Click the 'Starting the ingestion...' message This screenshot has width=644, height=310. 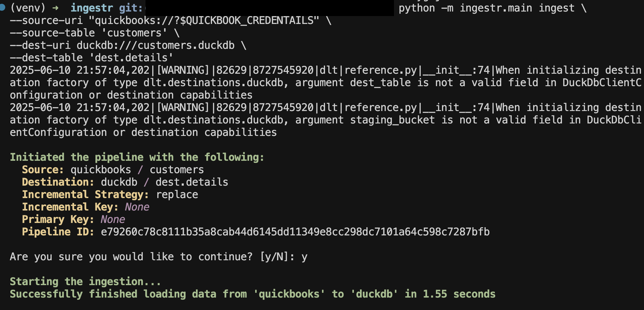(x=85, y=281)
